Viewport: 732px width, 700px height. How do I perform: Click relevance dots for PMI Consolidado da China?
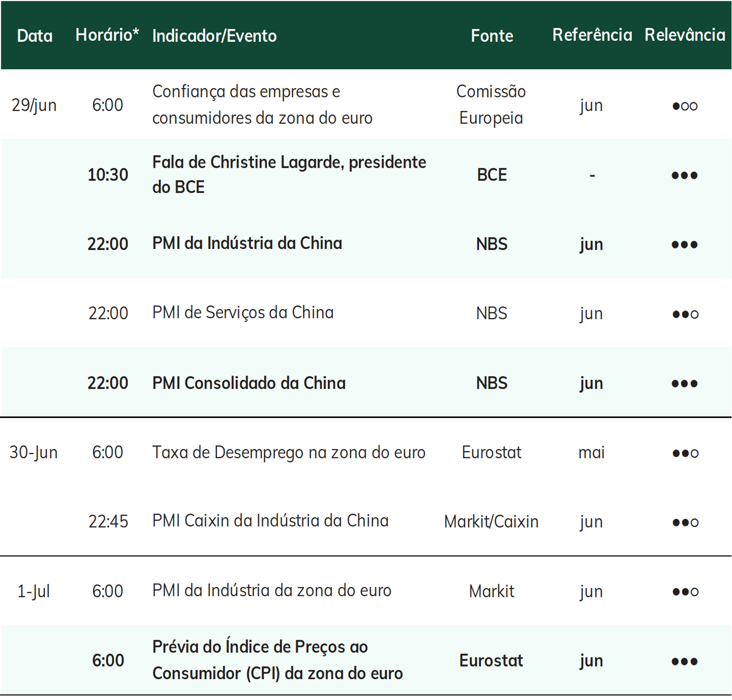tap(685, 383)
